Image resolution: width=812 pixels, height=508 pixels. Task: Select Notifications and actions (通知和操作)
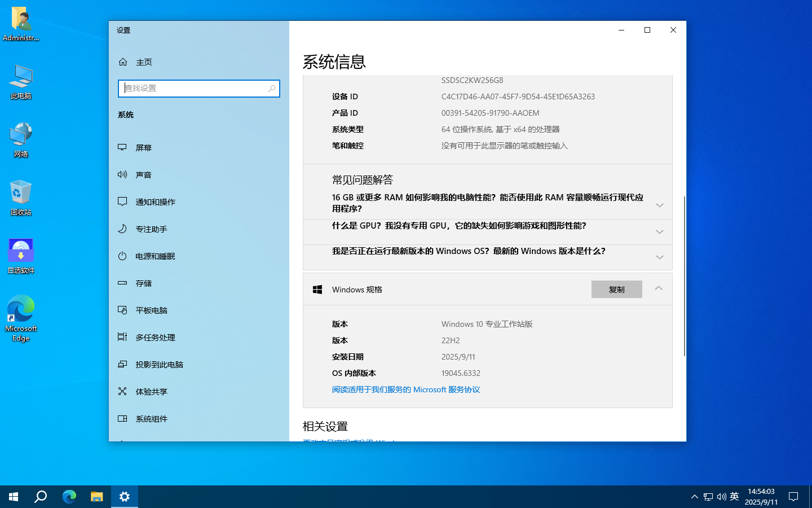click(155, 202)
